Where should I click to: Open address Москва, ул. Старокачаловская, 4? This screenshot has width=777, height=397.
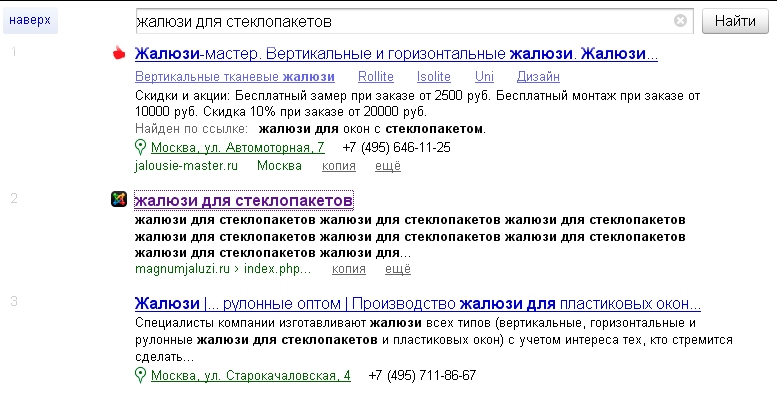[x=251, y=376]
